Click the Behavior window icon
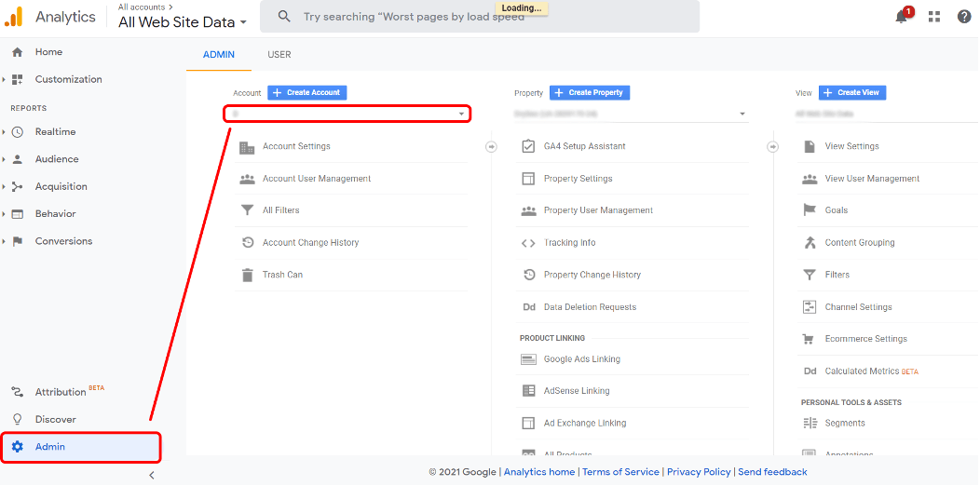This screenshot has height=486, width=980. pyautogui.click(x=18, y=213)
